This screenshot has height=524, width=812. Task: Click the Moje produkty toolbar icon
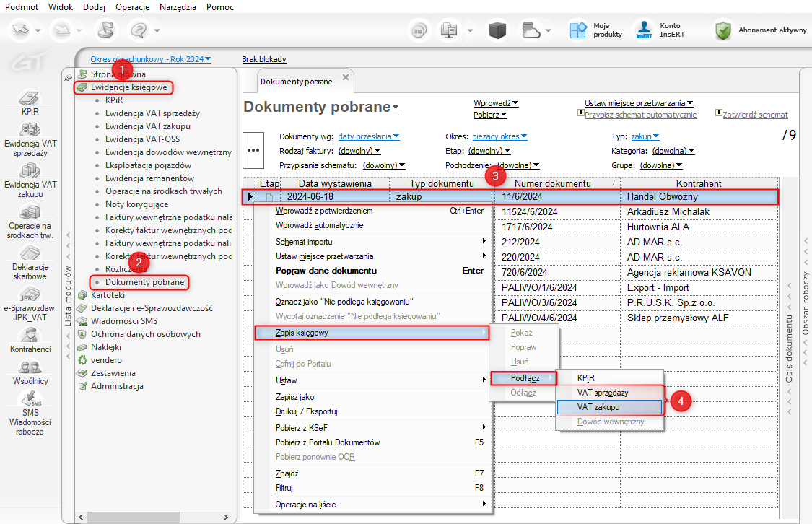tap(578, 30)
